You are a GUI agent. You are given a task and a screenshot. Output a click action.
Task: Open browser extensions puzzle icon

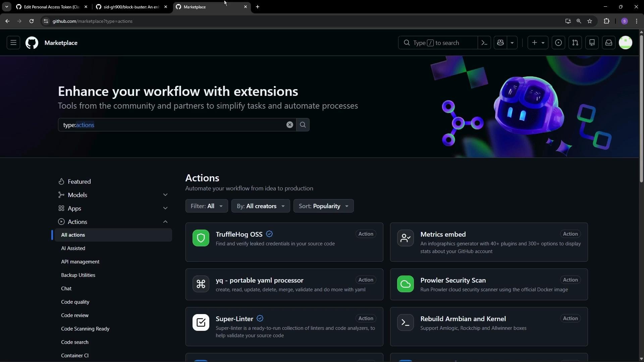[x=607, y=21]
